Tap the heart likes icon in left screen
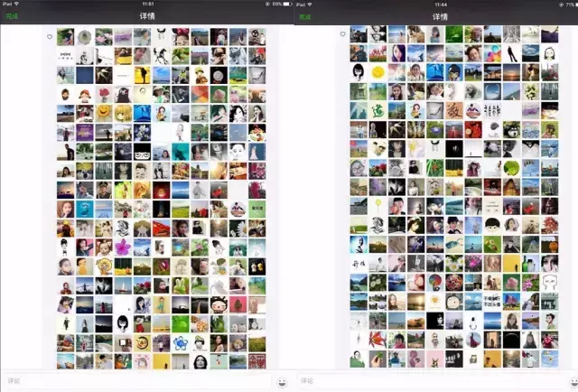Viewport: 578px width, 392px height. tap(50, 36)
